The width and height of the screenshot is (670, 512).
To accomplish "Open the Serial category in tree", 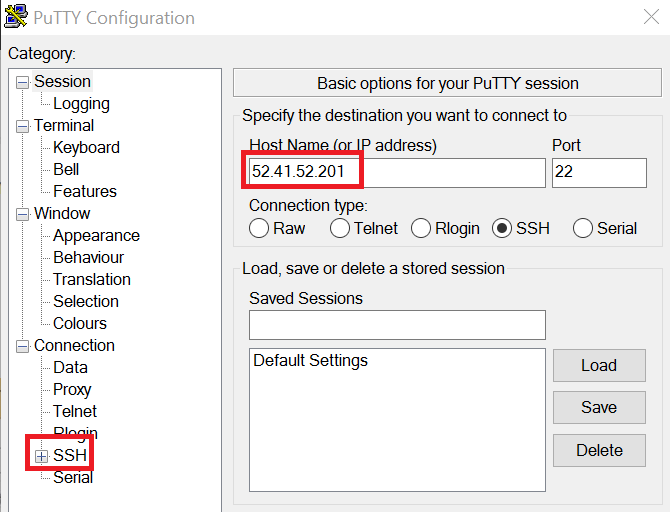I will click(73, 477).
